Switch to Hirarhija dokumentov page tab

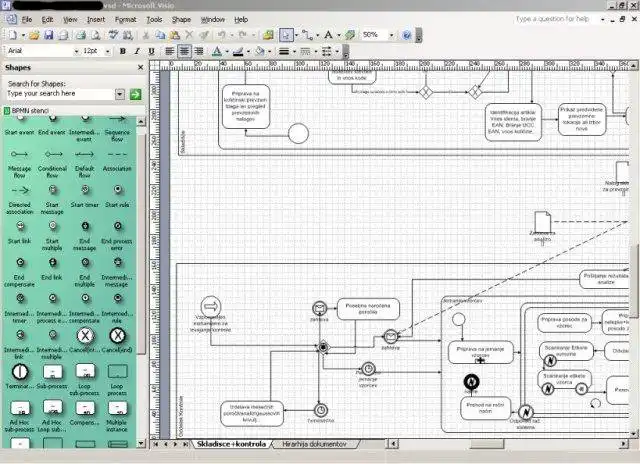[314, 444]
